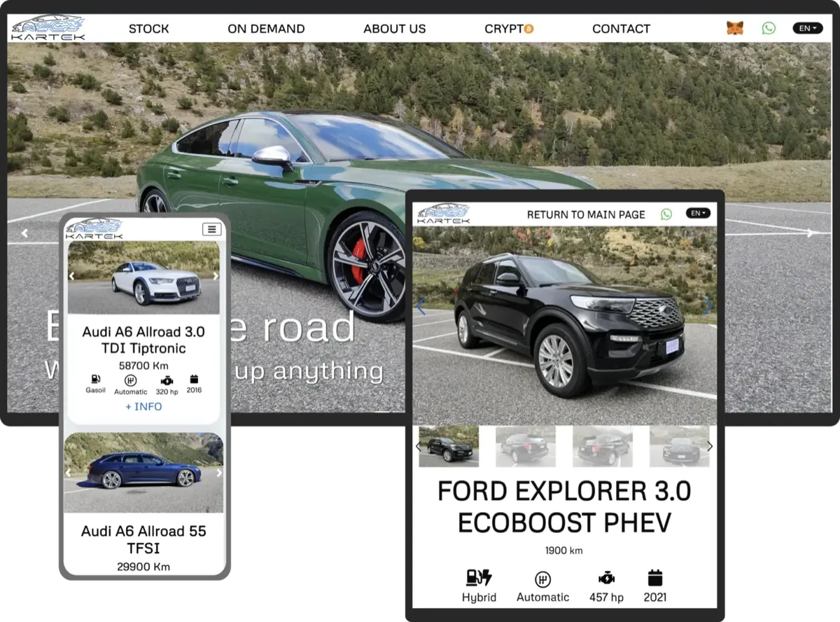Click RETURN TO MAIN PAGE link
840x622 pixels.
[586, 214]
